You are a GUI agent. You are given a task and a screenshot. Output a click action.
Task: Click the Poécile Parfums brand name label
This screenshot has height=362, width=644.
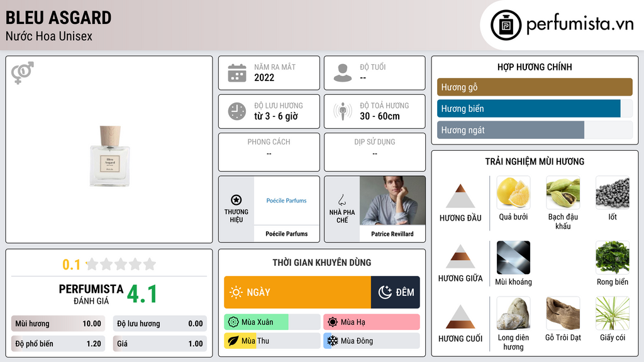coord(286,234)
